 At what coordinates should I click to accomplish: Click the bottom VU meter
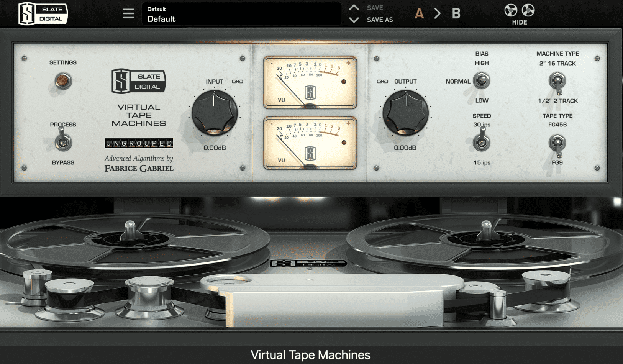click(310, 143)
